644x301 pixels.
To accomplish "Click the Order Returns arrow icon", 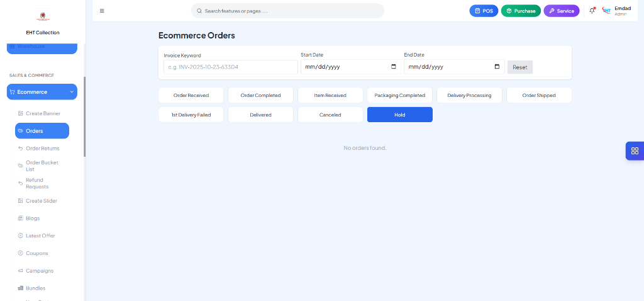I will click(x=21, y=149).
